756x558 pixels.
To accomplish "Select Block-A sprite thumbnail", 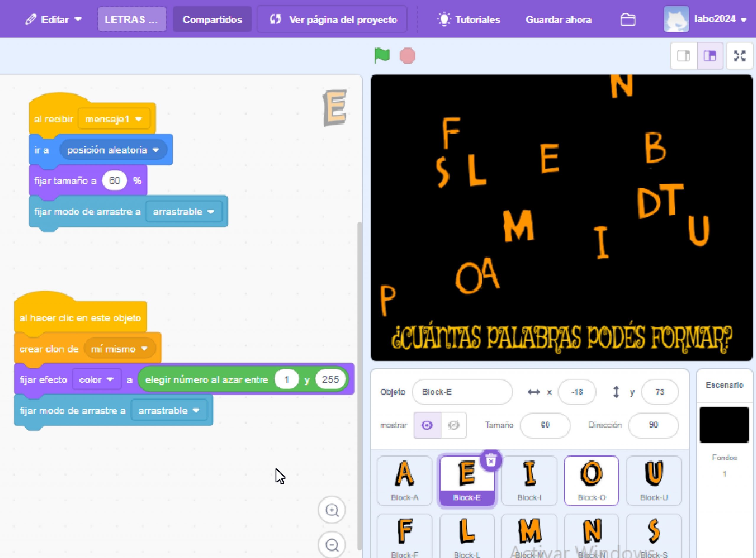I will (x=405, y=477).
